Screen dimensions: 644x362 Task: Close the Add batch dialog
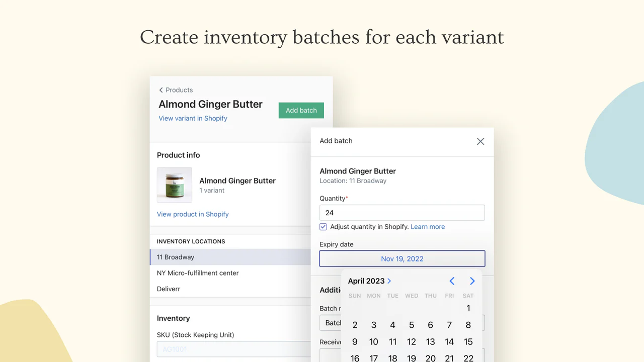[480, 141]
